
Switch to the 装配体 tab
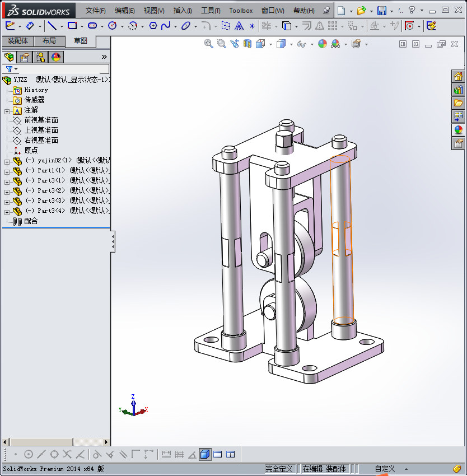18,41
